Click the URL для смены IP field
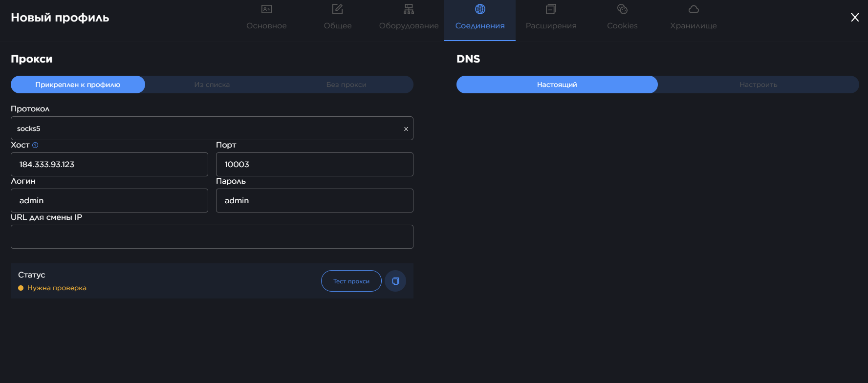 [x=212, y=237]
